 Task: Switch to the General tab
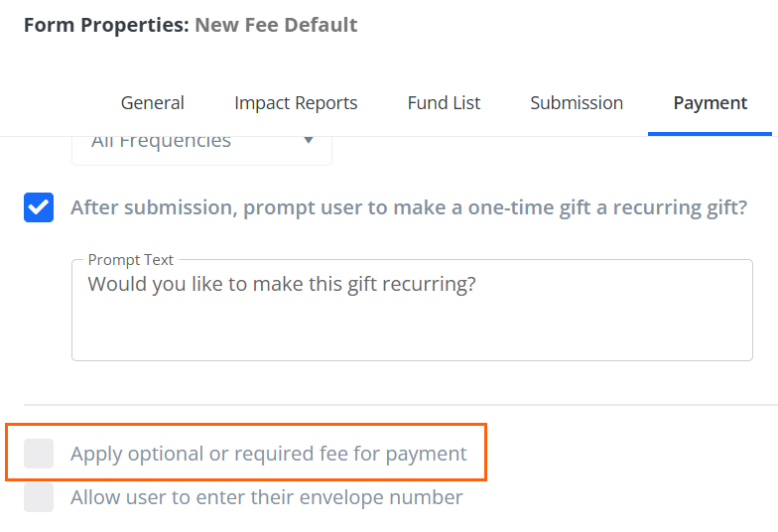click(152, 103)
